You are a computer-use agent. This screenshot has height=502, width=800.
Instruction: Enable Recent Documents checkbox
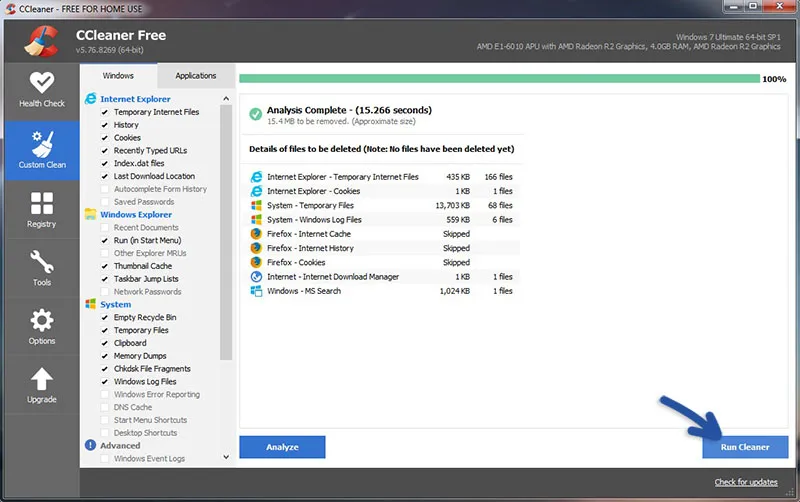coord(105,228)
